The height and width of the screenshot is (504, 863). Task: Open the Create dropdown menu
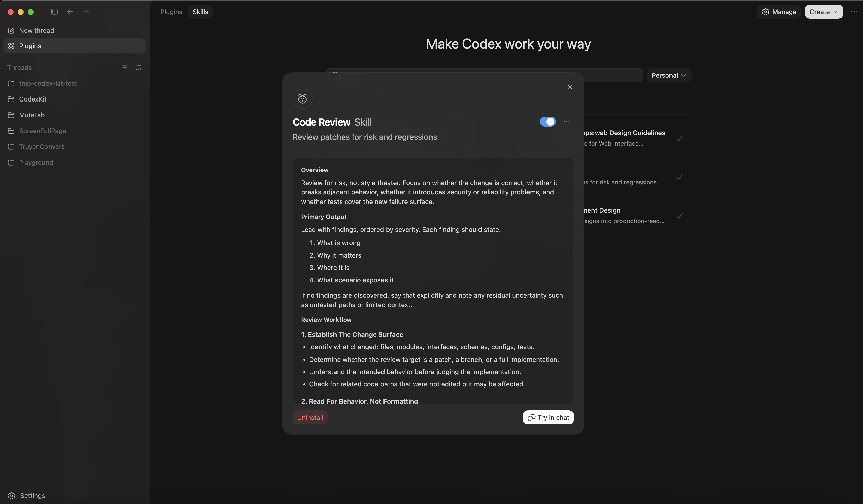click(x=824, y=12)
